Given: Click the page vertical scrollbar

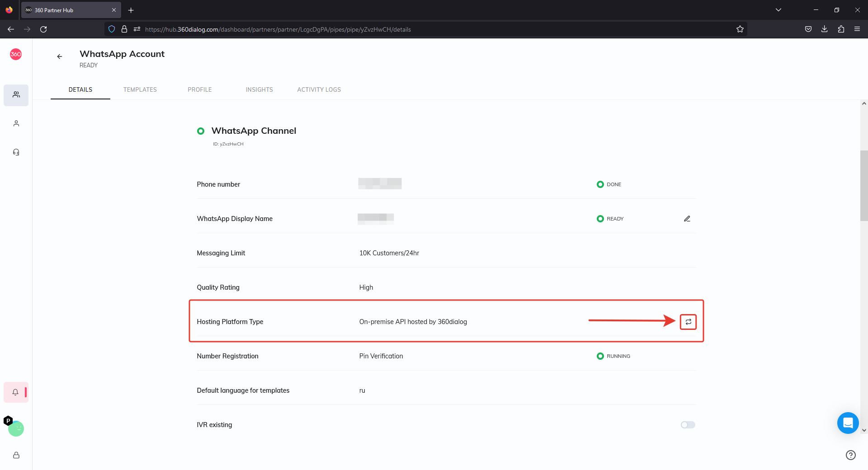Looking at the screenshot, I should pos(863,186).
